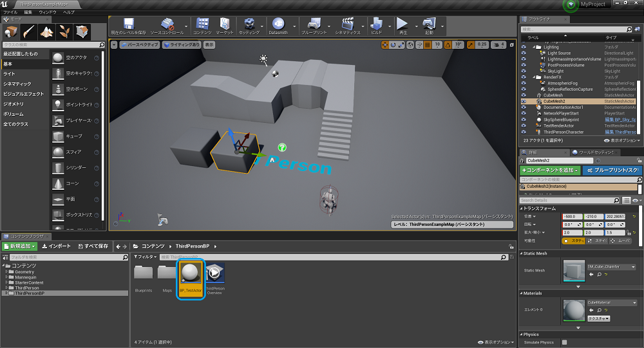The width and height of the screenshot is (644, 348).
Task: Select the Lights category in Place panel
Action: click(9, 74)
